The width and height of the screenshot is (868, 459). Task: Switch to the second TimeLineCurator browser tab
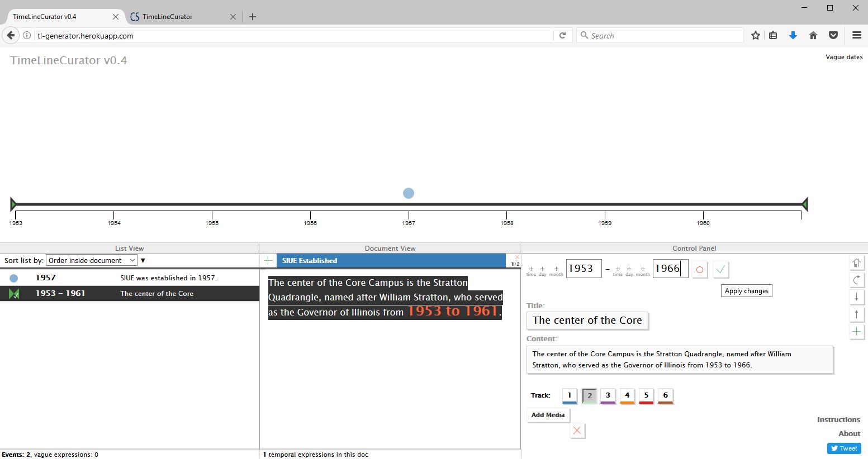click(x=176, y=17)
